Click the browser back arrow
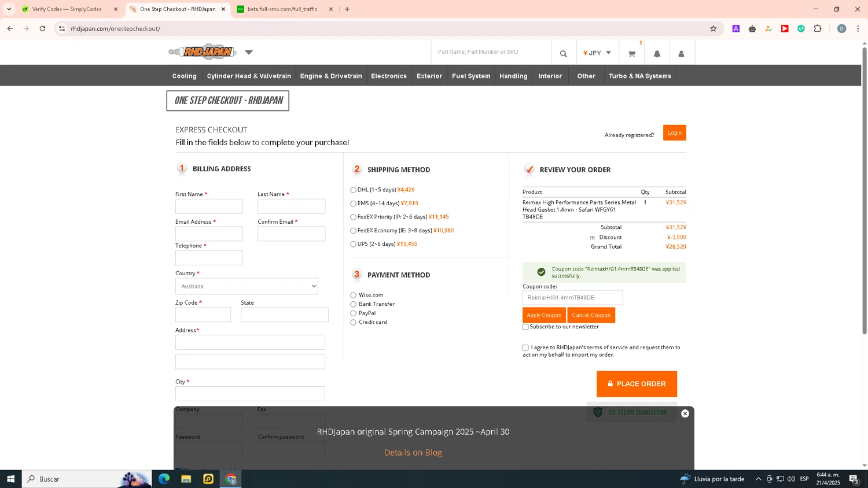868x488 pixels. click(10, 28)
